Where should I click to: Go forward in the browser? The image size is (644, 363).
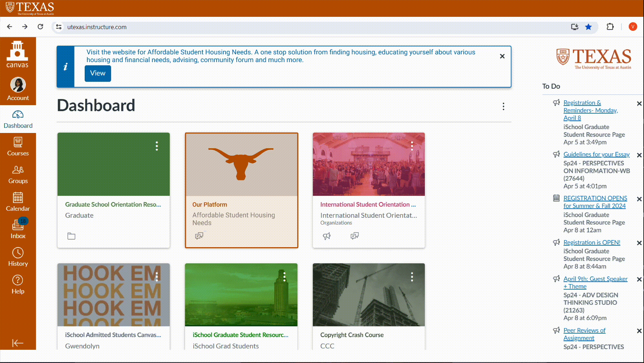tap(25, 27)
